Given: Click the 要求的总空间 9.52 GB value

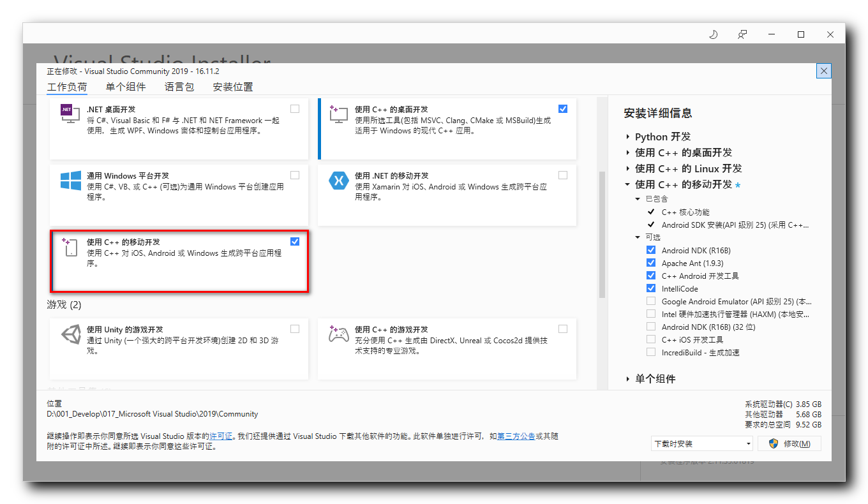Looking at the screenshot, I should point(808,424).
